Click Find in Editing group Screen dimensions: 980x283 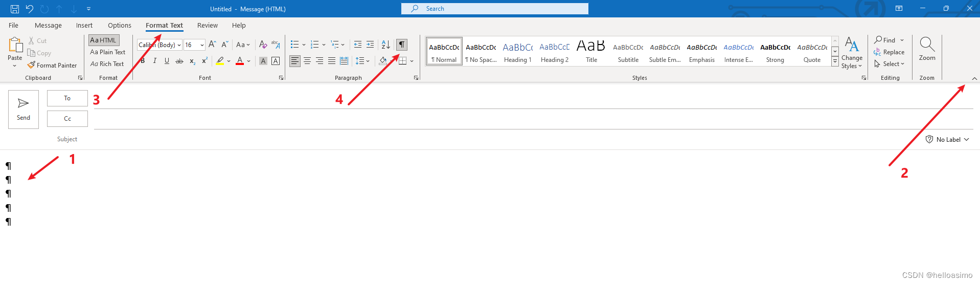click(x=889, y=40)
